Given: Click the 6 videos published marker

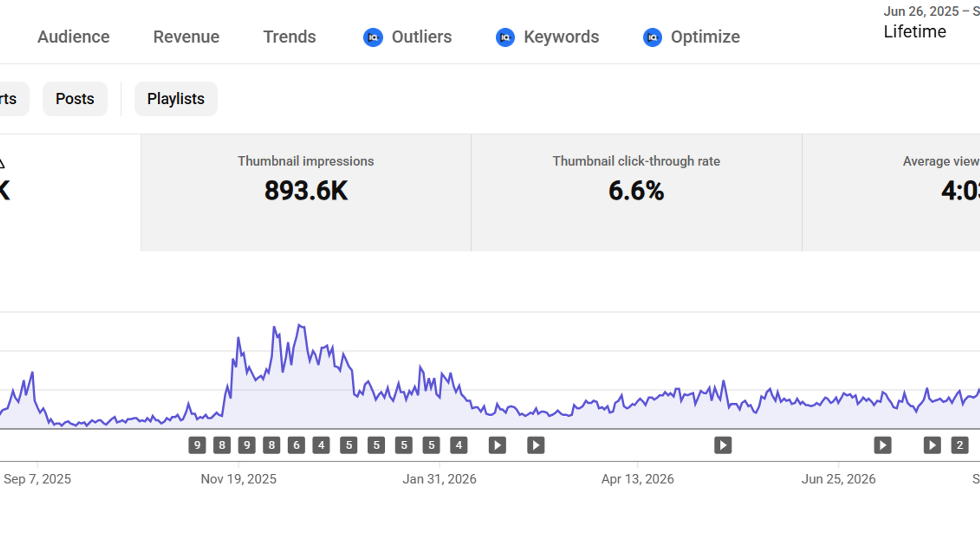Looking at the screenshot, I should coord(296,445).
